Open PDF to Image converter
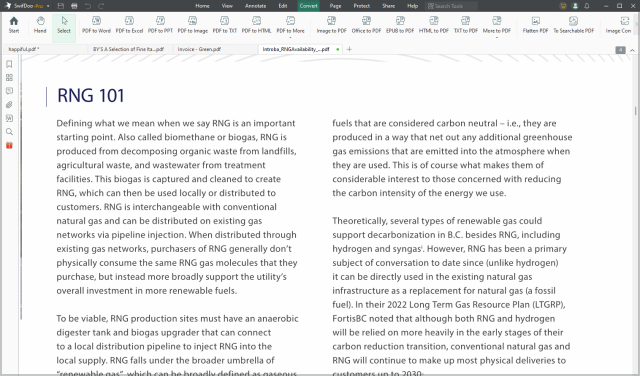Screen dimensions: 640x376 (x=193, y=25)
